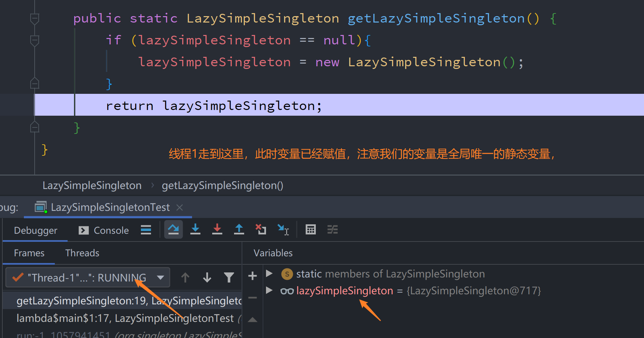This screenshot has width=644, height=338.
Task: Click the highlighted return lazySimpleSingleton line
Action: (x=339, y=105)
